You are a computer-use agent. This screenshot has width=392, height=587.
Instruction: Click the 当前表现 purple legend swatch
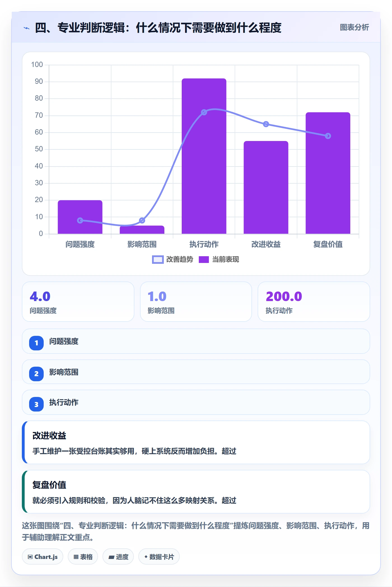[x=204, y=260]
